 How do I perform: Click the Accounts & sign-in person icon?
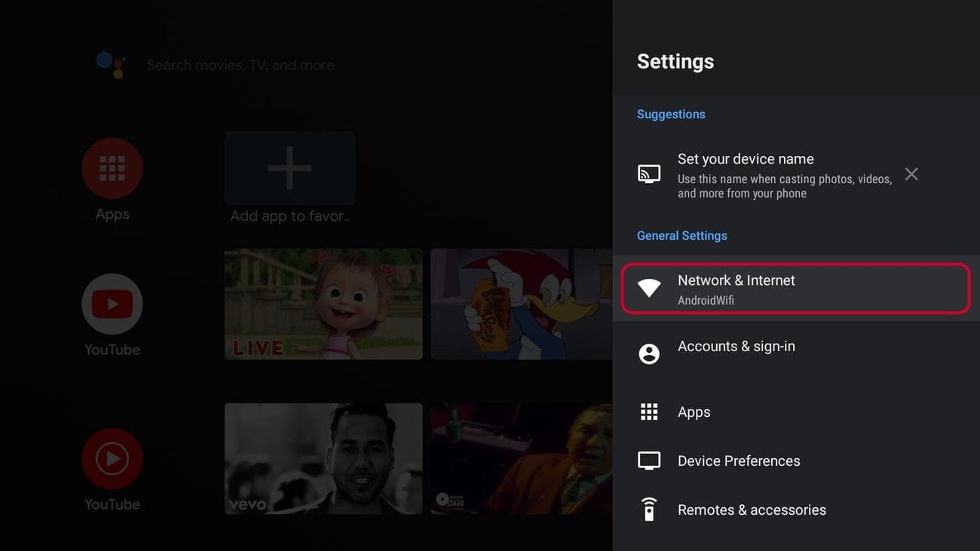coord(649,354)
